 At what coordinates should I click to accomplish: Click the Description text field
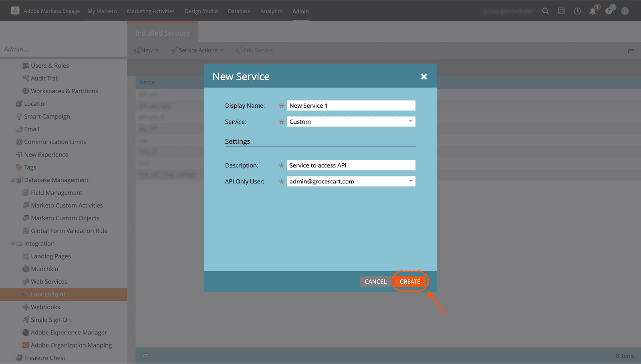pos(351,165)
